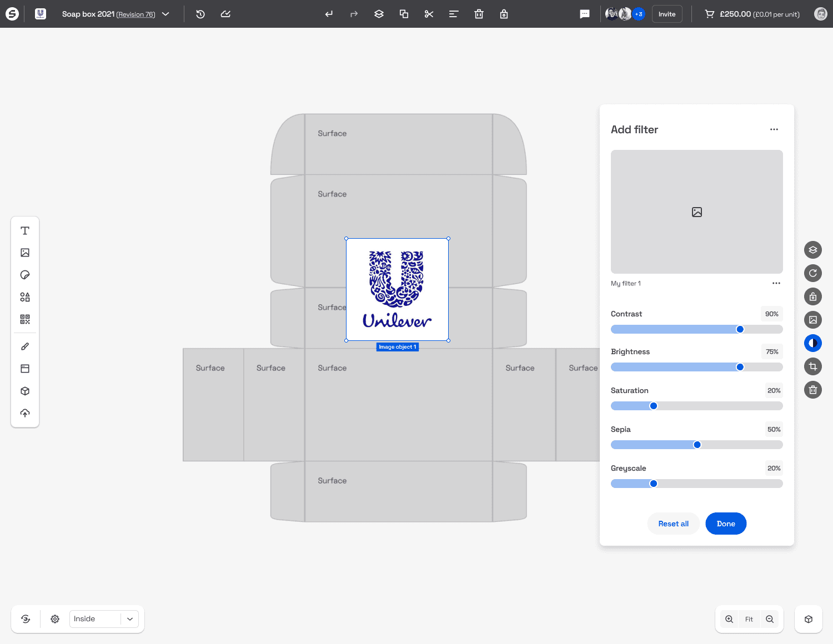Click the Fit zoom button
This screenshot has height=644, width=833.
coord(749,619)
